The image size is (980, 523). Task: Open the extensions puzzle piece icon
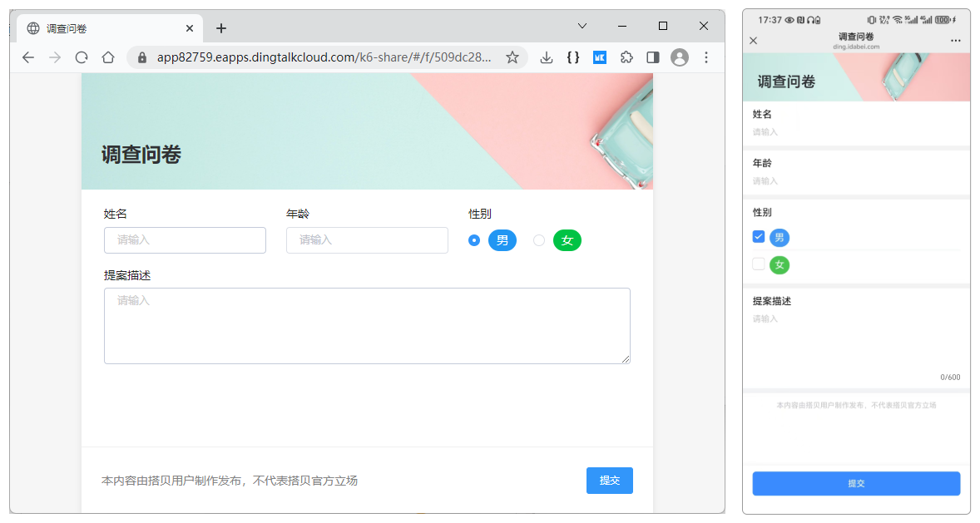626,57
